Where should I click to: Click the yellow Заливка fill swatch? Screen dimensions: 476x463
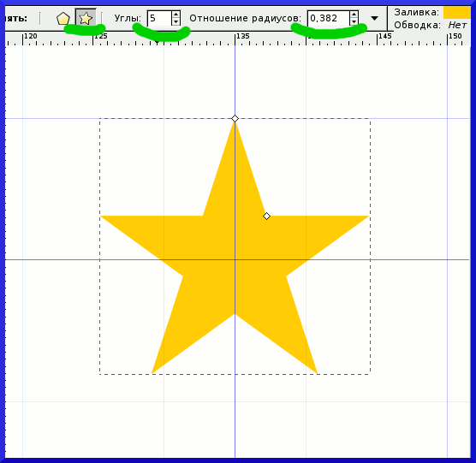click(x=457, y=13)
